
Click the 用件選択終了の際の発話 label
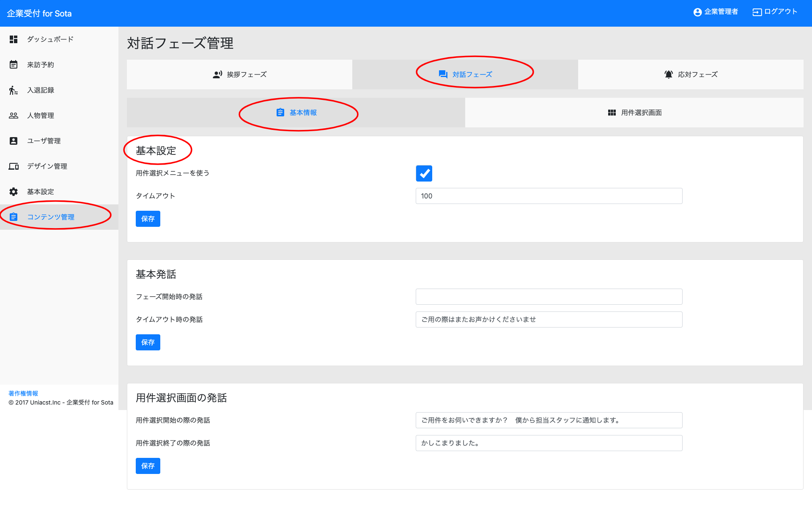pyautogui.click(x=173, y=443)
